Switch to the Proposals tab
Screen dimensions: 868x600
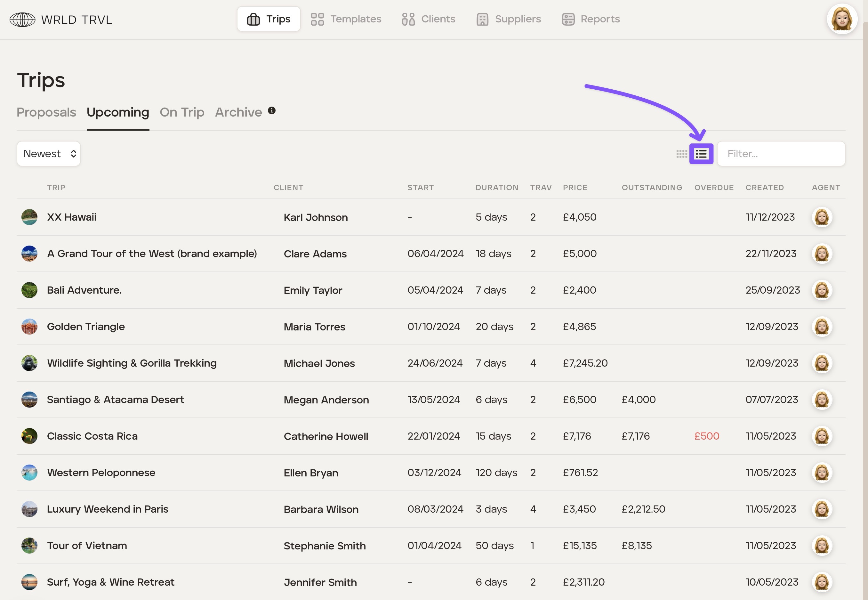pyautogui.click(x=46, y=112)
